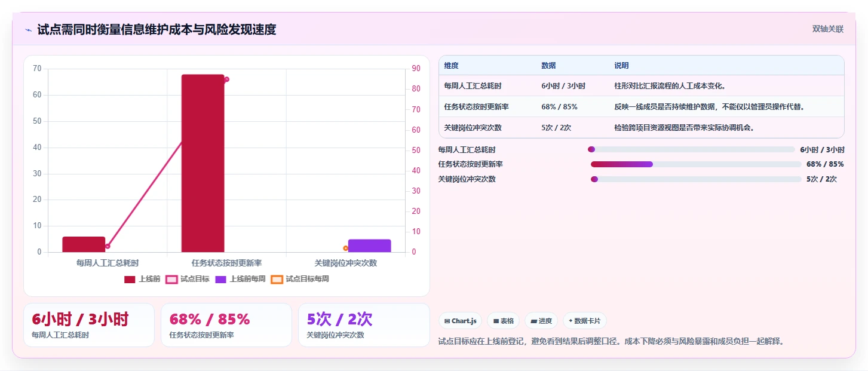868x371 pixels.
Task: Open the 6小时 / 3小时 stat card
Action: (89, 325)
